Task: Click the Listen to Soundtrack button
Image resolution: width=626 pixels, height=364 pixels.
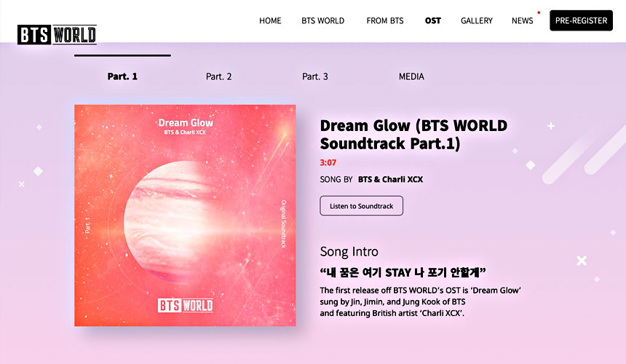Action: pos(361,205)
